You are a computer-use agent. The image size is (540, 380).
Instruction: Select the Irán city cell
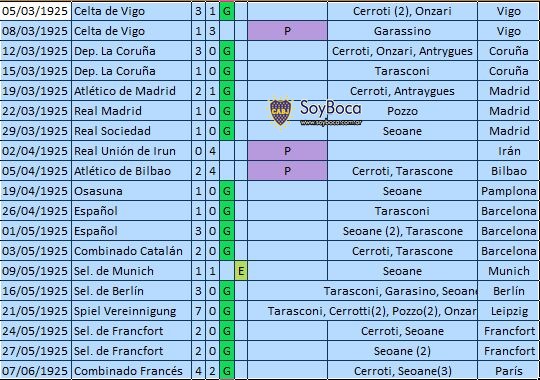click(x=508, y=151)
